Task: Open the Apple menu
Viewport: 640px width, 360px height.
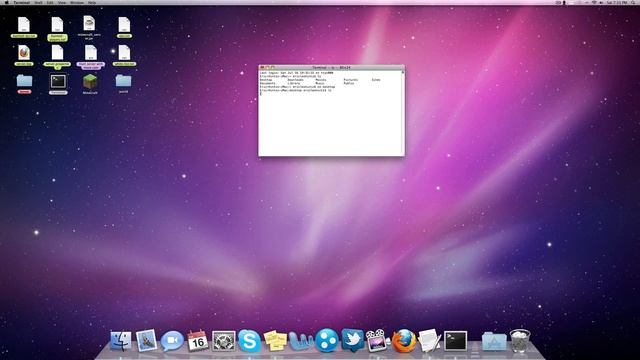Action: coord(7,2)
